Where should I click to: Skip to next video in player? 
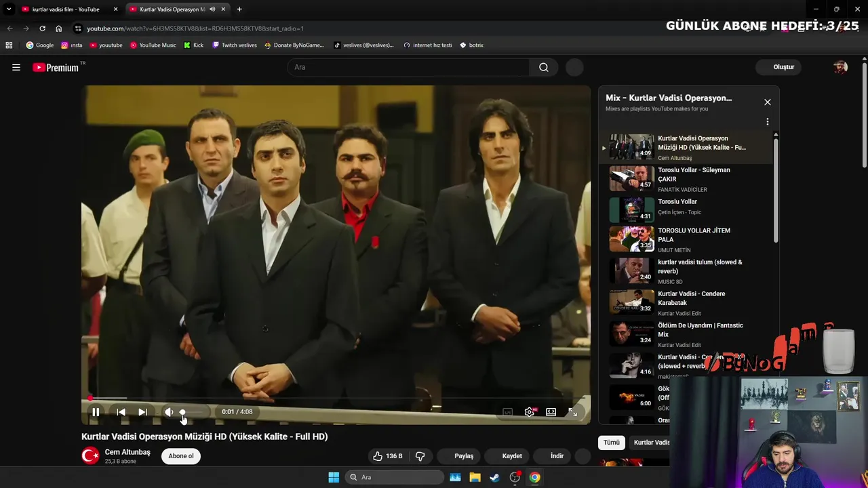click(x=142, y=412)
